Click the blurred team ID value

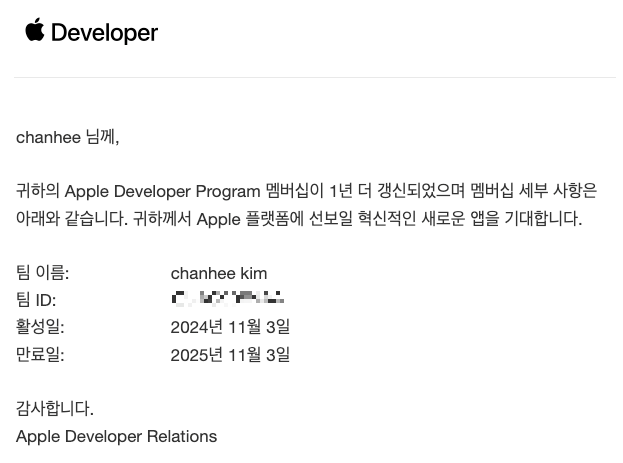(x=228, y=298)
